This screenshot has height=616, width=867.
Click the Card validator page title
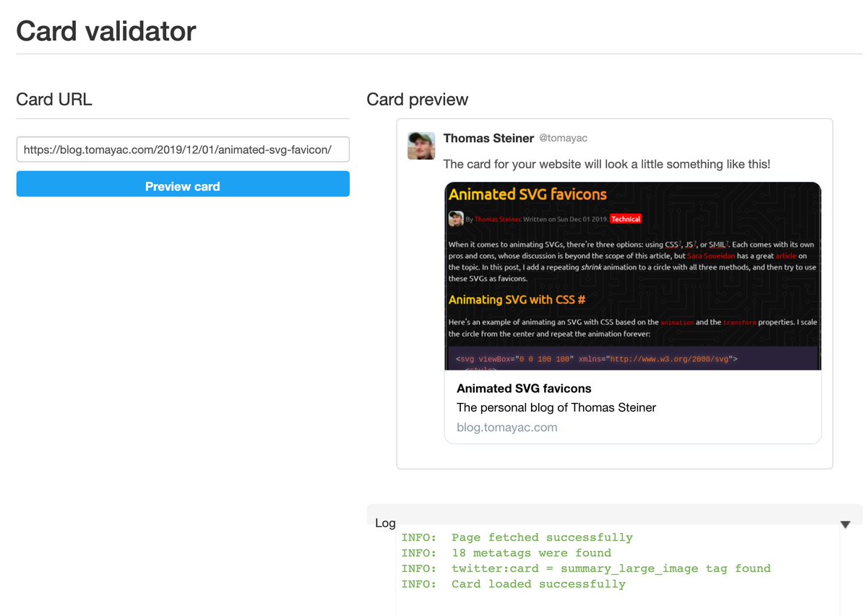pyautogui.click(x=105, y=30)
